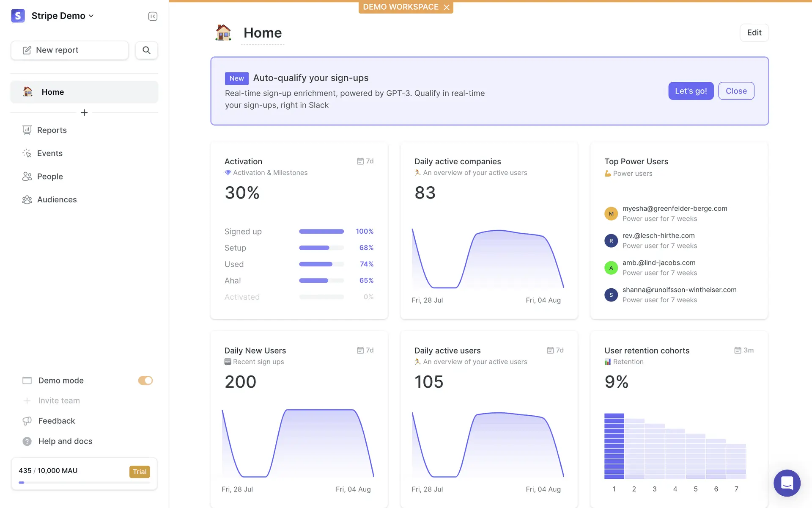
Task: Click the Daily active users 7d icon
Action: 550,351
